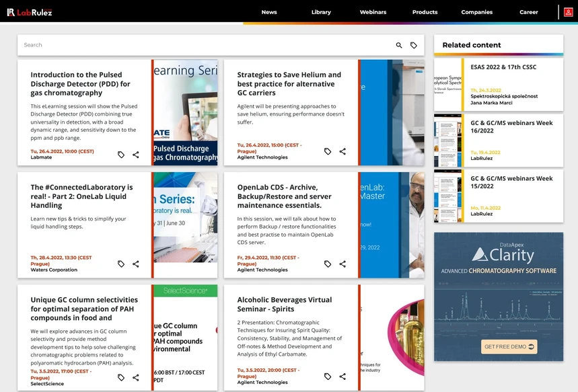Image resolution: width=578 pixels, height=392 pixels.
Task: Open the user account icon
Action: click(x=568, y=12)
